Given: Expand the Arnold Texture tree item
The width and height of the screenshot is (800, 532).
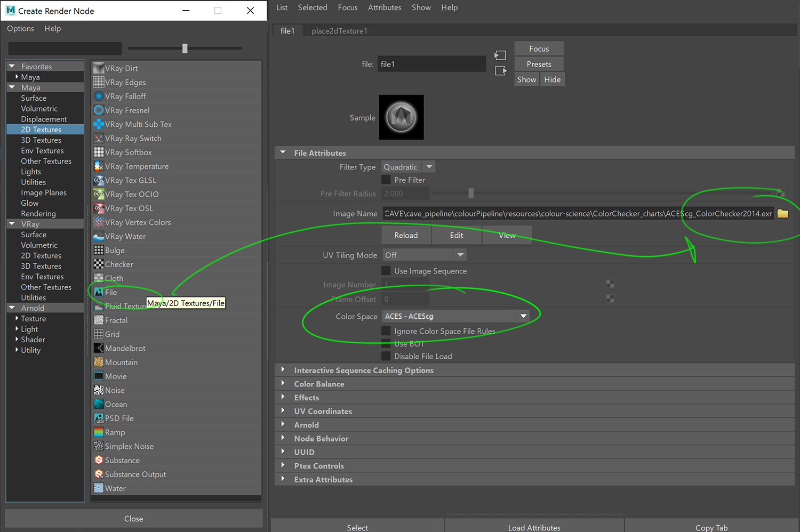Looking at the screenshot, I should point(17,319).
